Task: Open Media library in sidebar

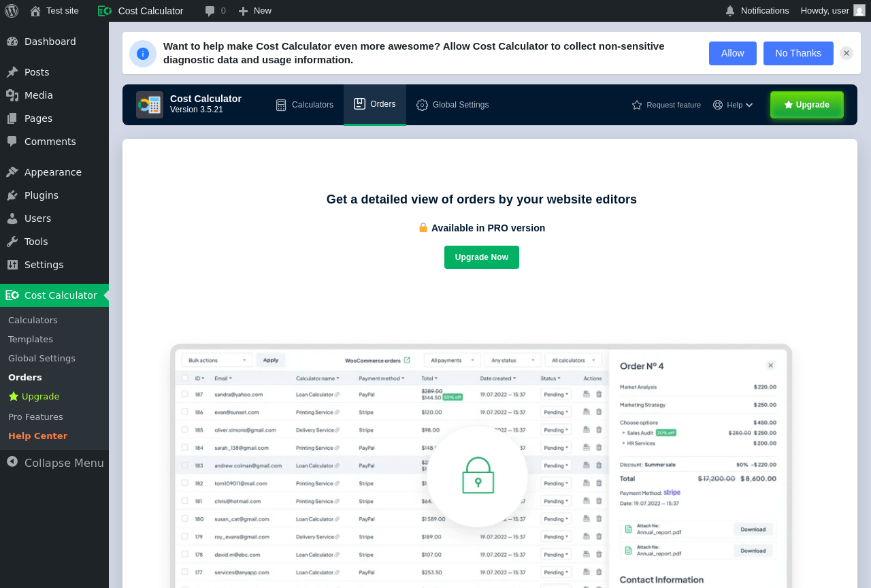Action: click(x=54, y=95)
